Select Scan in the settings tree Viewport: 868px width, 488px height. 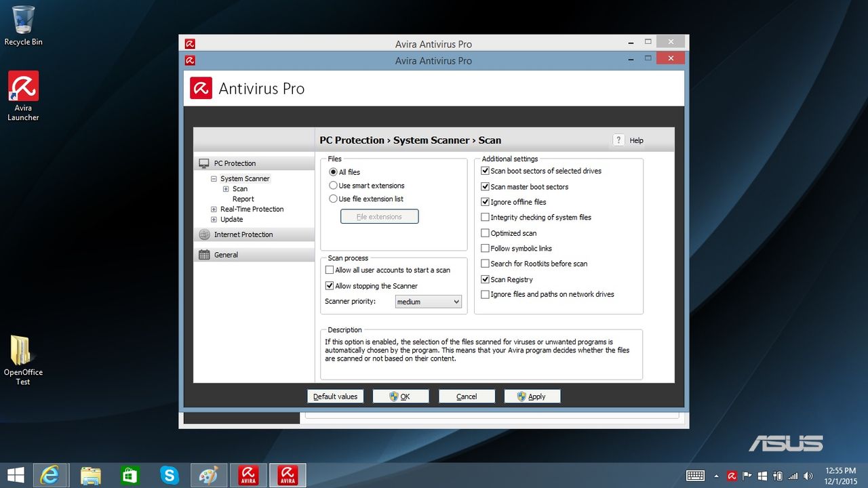click(240, 189)
